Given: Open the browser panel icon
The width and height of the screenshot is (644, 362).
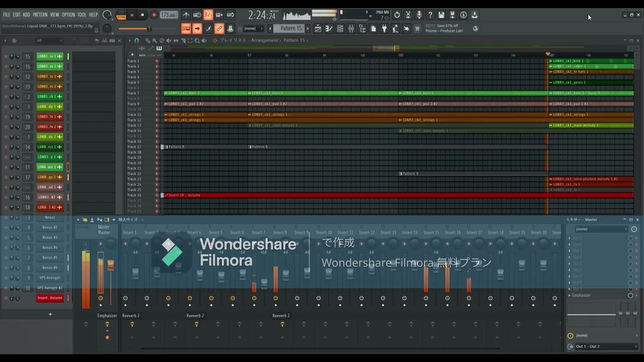Looking at the screenshot, I should 362,29.
